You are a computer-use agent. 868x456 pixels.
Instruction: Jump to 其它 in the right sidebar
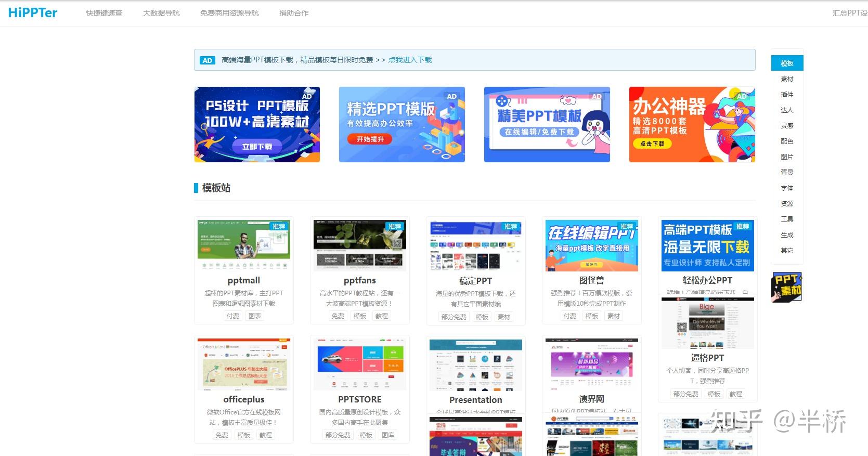(787, 251)
